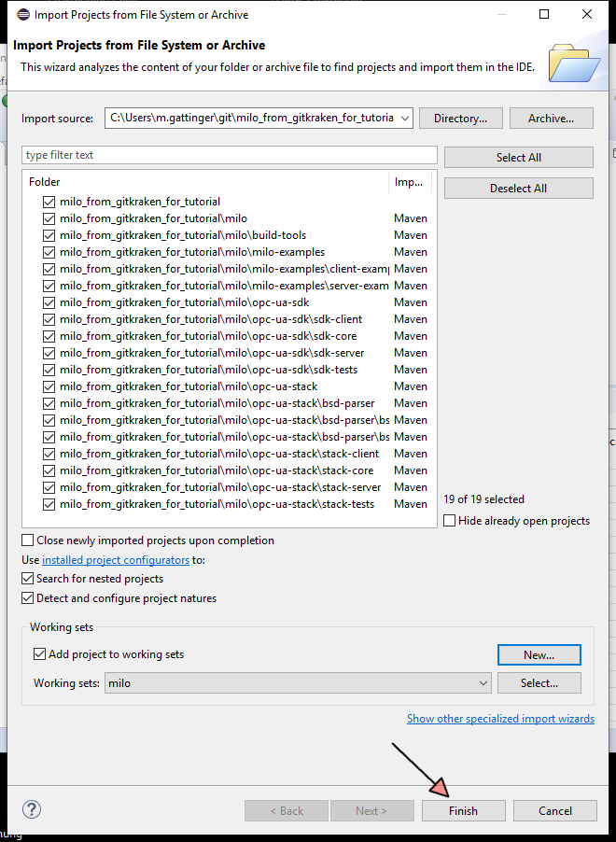
Task: Disable Search for nested projects
Action: click(x=27, y=579)
